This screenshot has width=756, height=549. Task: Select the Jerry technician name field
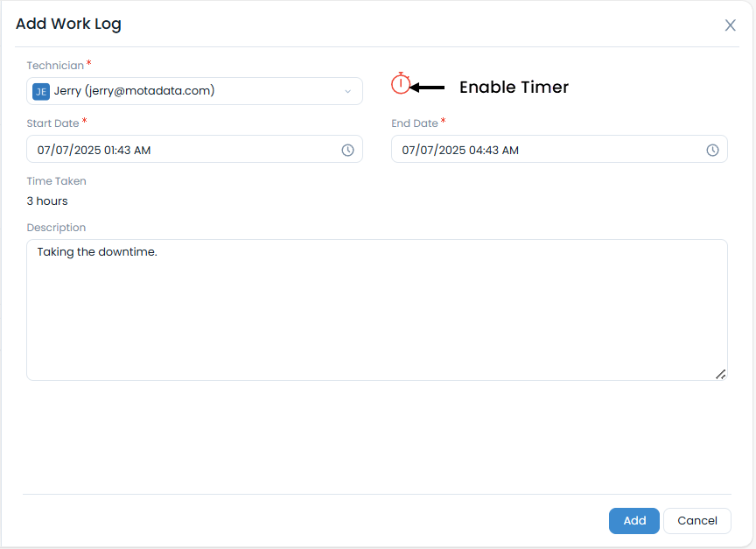[175, 91]
